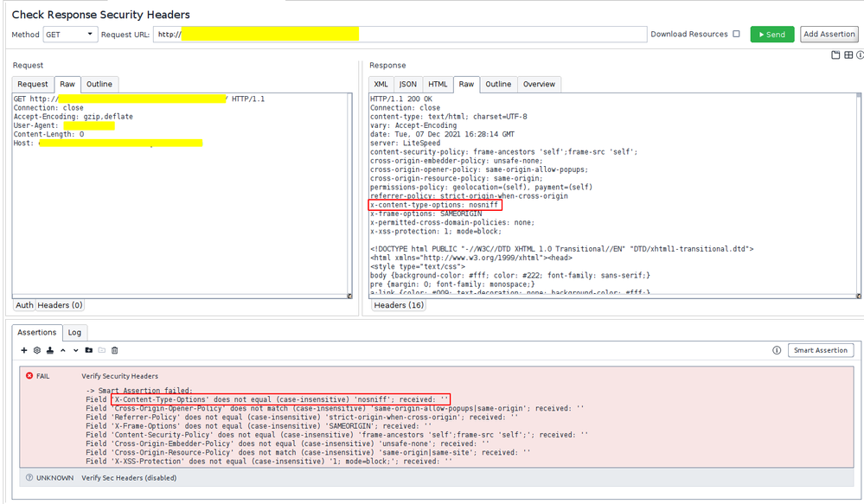Open assertion settings gear icon
This screenshot has height=504, width=864.
37,350
